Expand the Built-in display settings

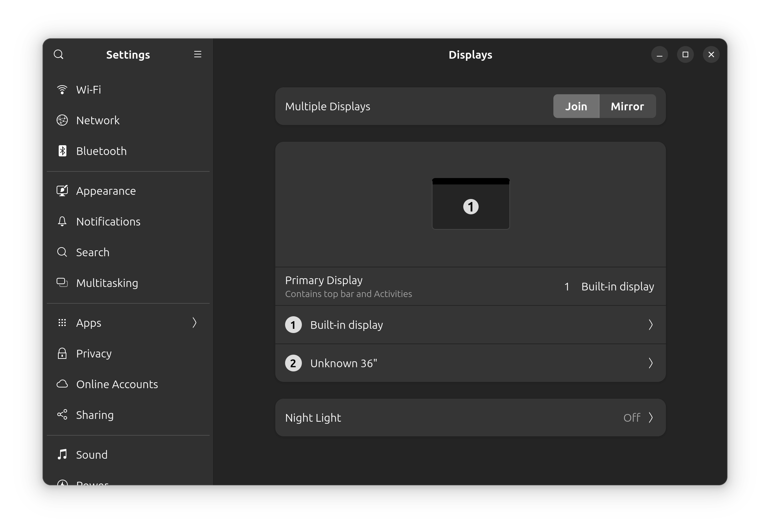[x=471, y=324]
